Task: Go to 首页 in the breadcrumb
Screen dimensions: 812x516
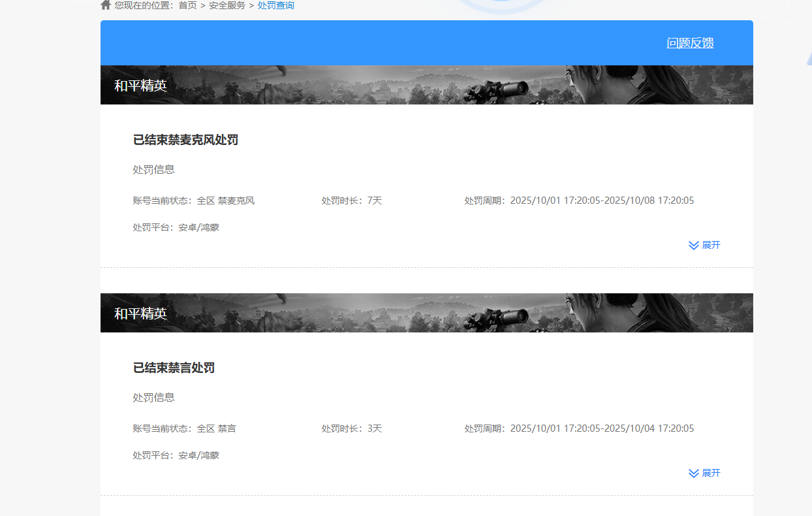Action: pyautogui.click(x=187, y=5)
